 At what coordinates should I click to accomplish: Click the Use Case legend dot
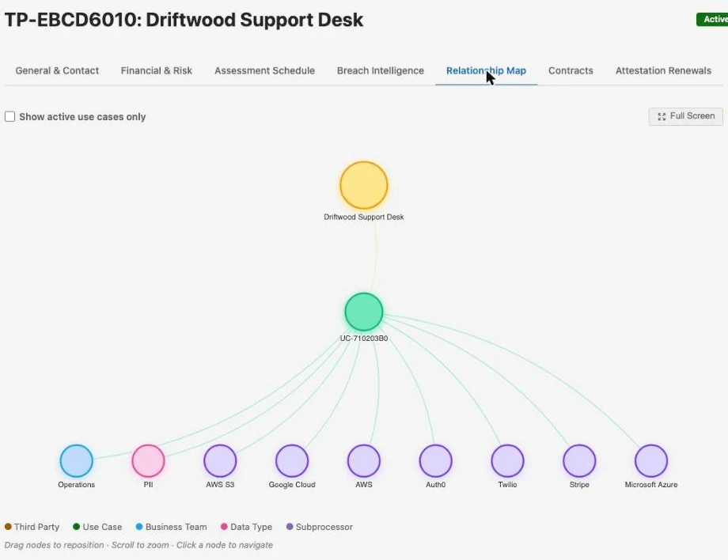click(x=77, y=527)
